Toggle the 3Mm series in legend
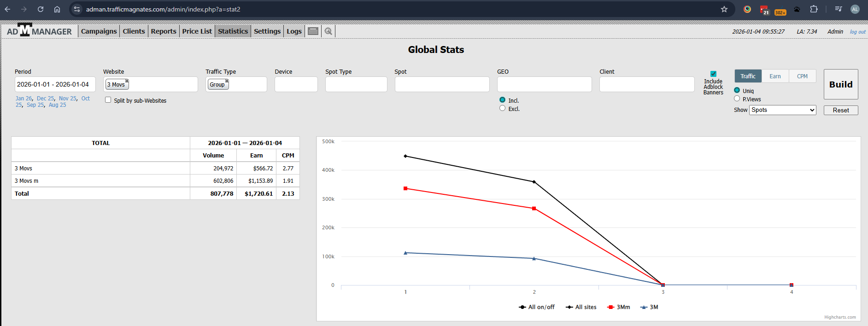The width and height of the screenshot is (868, 326). click(619, 307)
